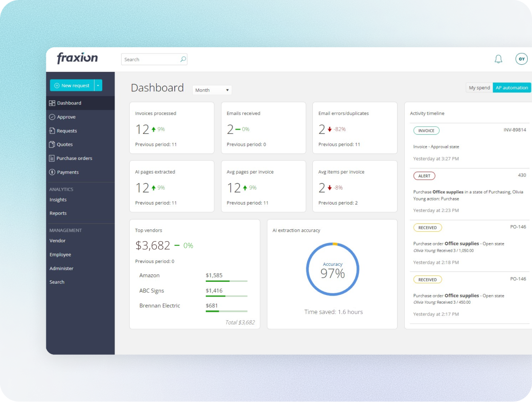The height and width of the screenshot is (402, 532).
Task: Click the ALERT tag in timeline
Action: 424,176
